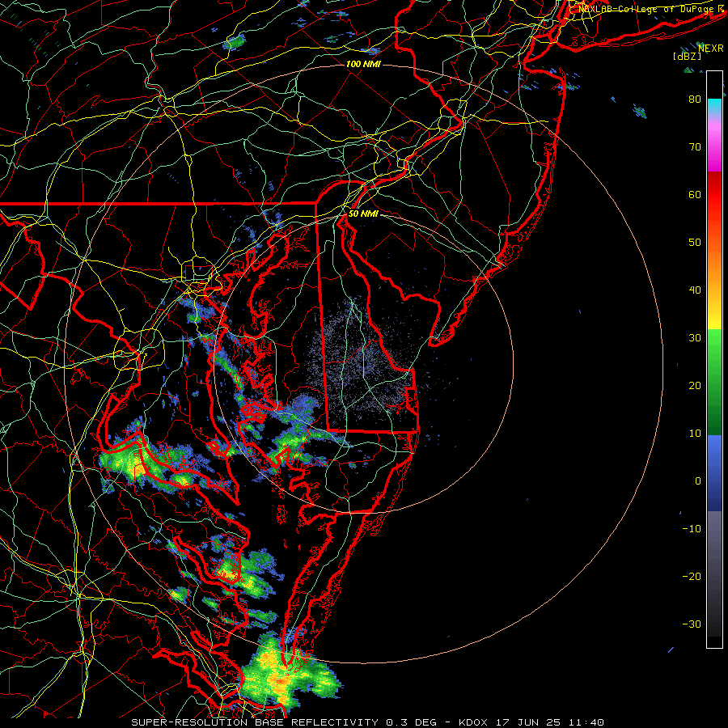Click the "[dBZ]" units label
Image resolution: width=728 pixels, height=728 pixels.
tap(687, 56)
